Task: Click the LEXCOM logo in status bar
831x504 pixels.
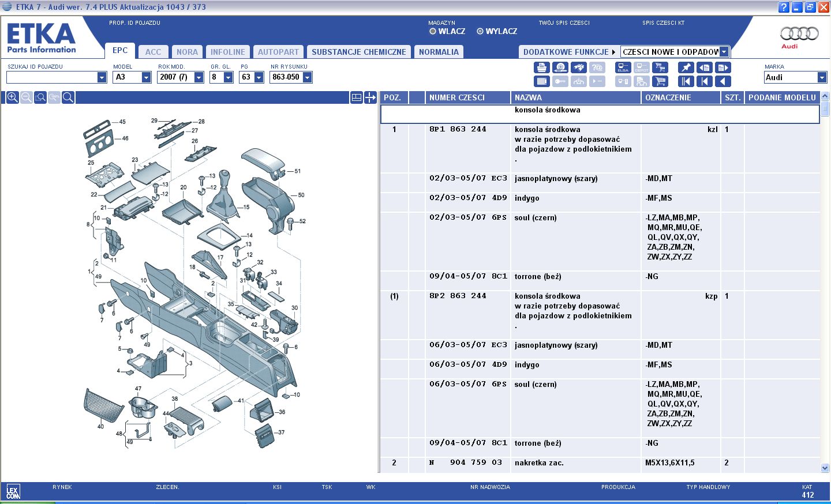Action: click(13, 492)
